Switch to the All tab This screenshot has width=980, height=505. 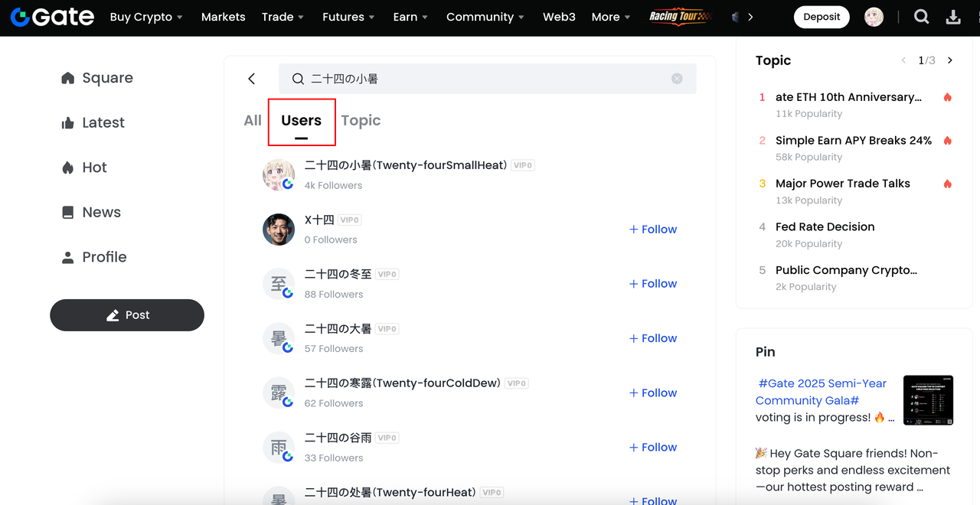(x=252, y=121)
